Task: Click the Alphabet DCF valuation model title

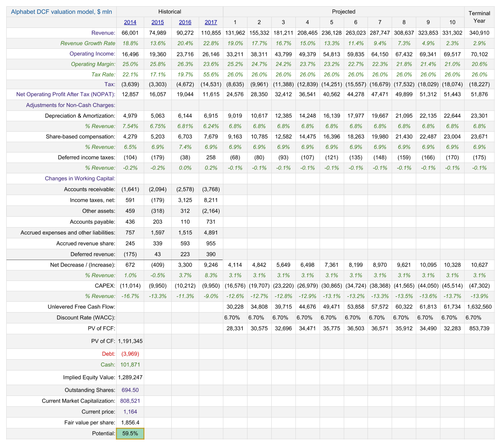Action: click(x=61, y=12)
